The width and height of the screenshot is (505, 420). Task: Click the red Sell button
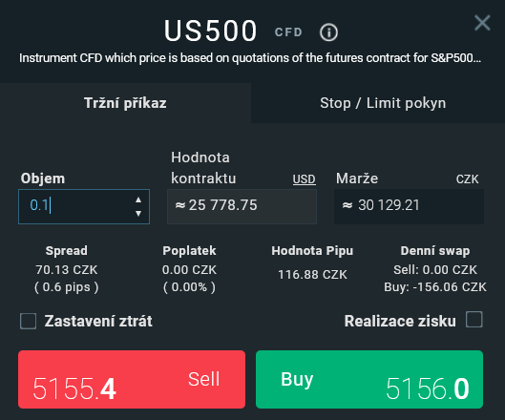tap(132, 379)
